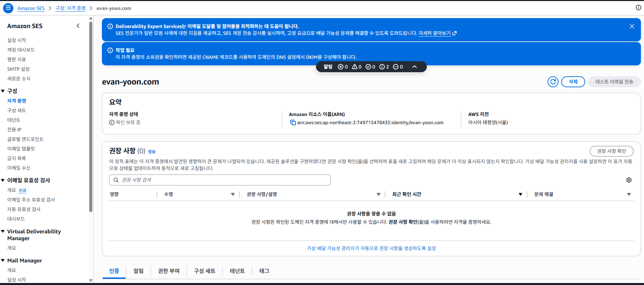The image size is (644, 285).
Task: Open 계정 대시보드 in sidebar
Action: point(21,50)
